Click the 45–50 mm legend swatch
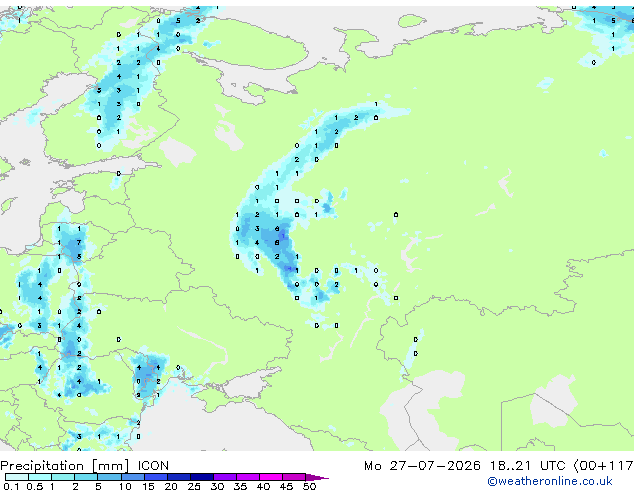The width and height of the screenshot is (634, 490). pyautogui.click(x=294, y=477)
